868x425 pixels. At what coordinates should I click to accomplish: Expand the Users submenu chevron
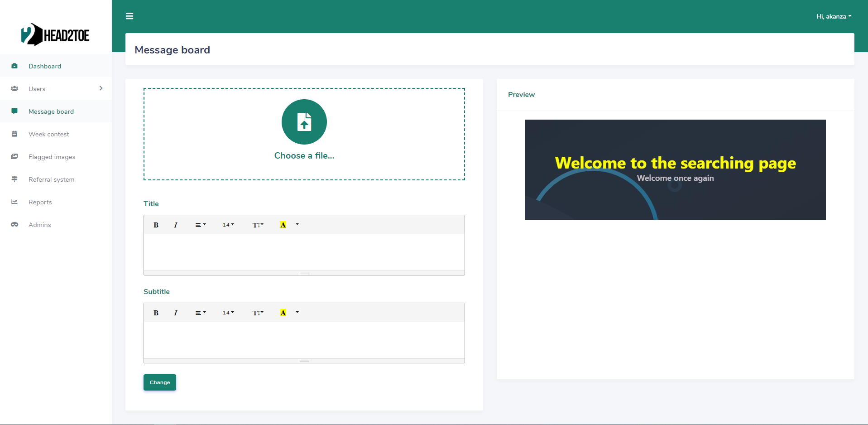point(101,88)
